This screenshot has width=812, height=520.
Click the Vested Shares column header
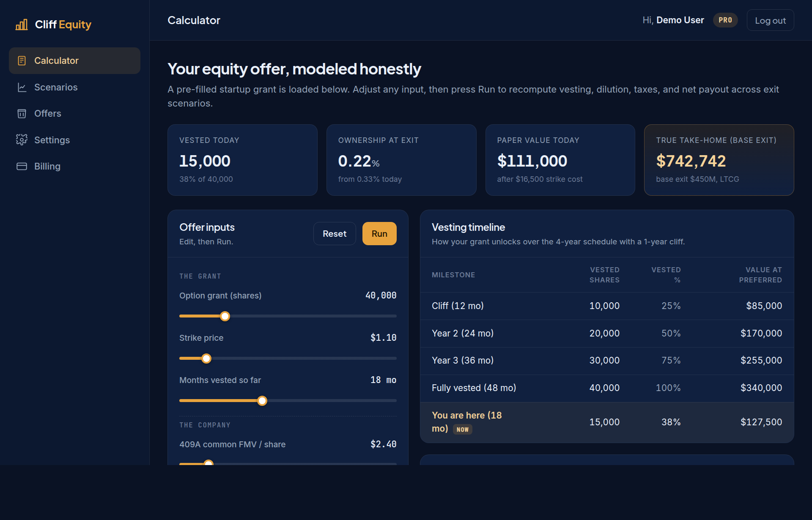click(x=604, y=275)
